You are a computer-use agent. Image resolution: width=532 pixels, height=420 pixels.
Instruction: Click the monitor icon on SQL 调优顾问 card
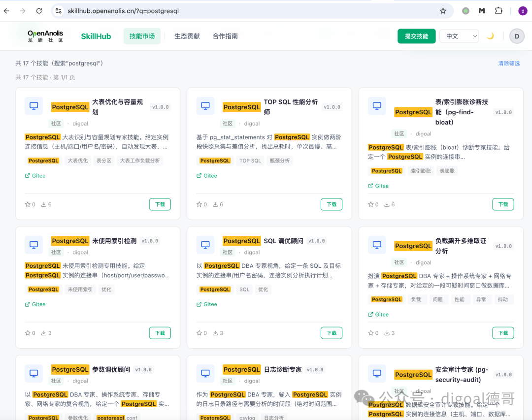(205, 245)
